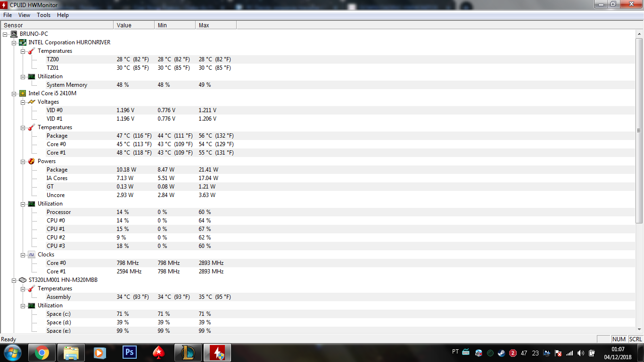
Task: Open Photoshop from the taskbar
Action: pyautogui.click(x=129, y=353)
